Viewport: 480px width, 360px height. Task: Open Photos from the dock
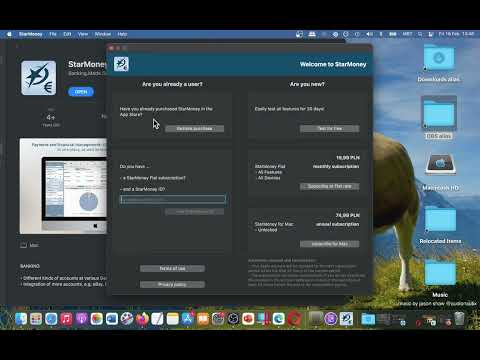[97, 319]
